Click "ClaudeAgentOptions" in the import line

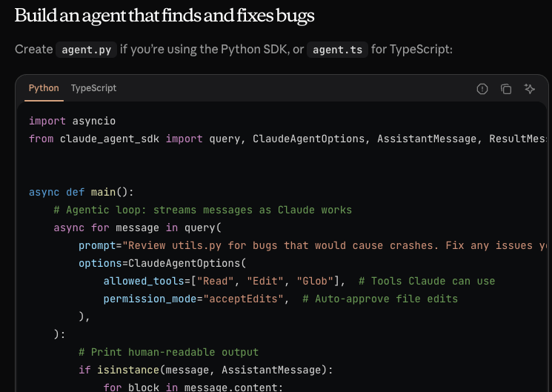coord(308,139)
